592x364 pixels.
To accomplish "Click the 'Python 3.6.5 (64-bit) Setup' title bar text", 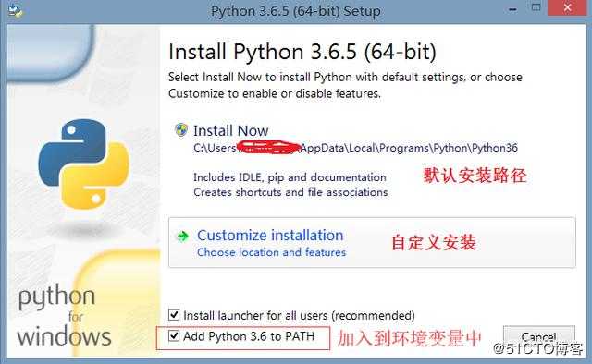I will (296, 11).
